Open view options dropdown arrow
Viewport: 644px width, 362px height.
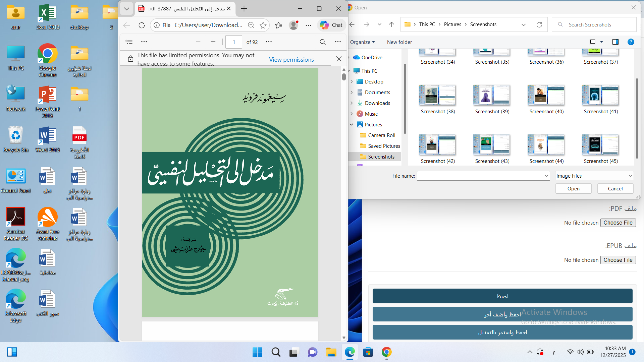point(601,42)
